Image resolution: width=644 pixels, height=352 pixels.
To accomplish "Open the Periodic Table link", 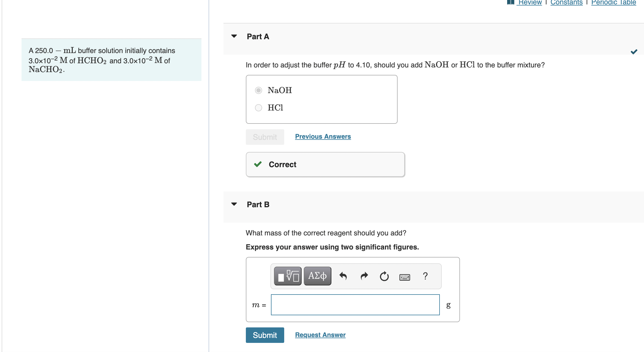I will [x=613, y=2].
